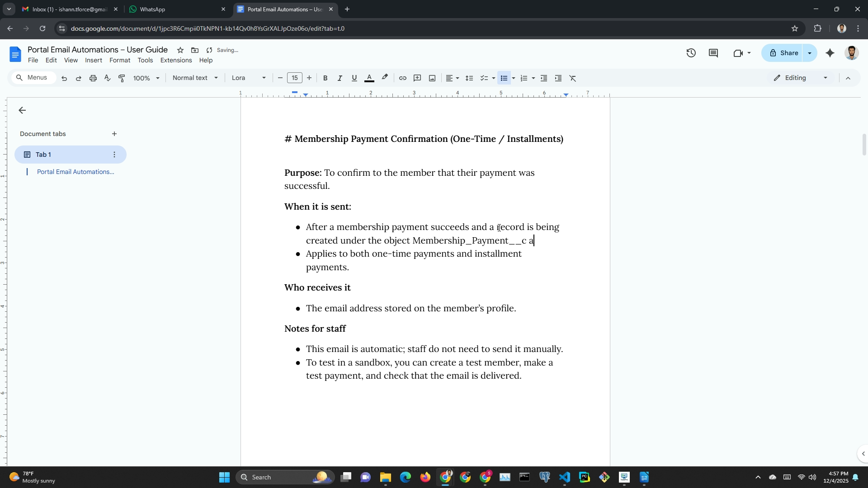
Task: Expand the Normal text style dropdown
Action: pyautogui.click(x=195, y=78)
